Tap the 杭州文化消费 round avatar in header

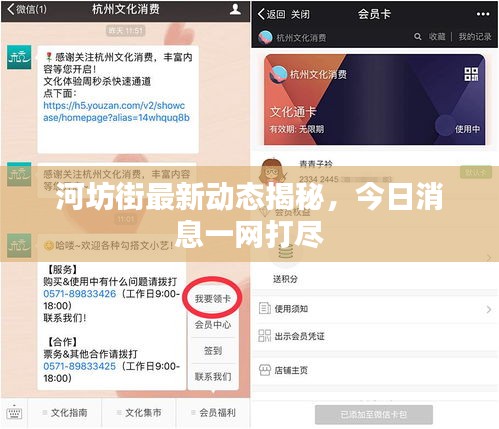click(x=266, y=37)
